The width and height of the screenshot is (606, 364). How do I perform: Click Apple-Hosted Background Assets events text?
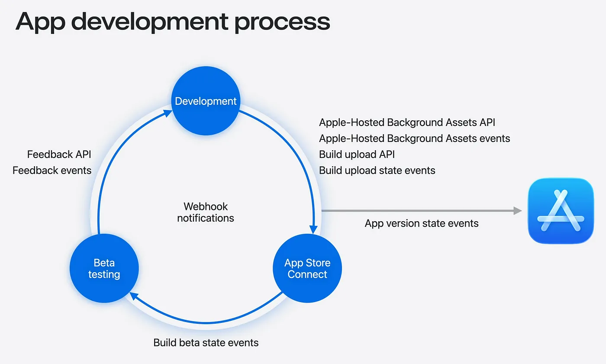[414, 139]
